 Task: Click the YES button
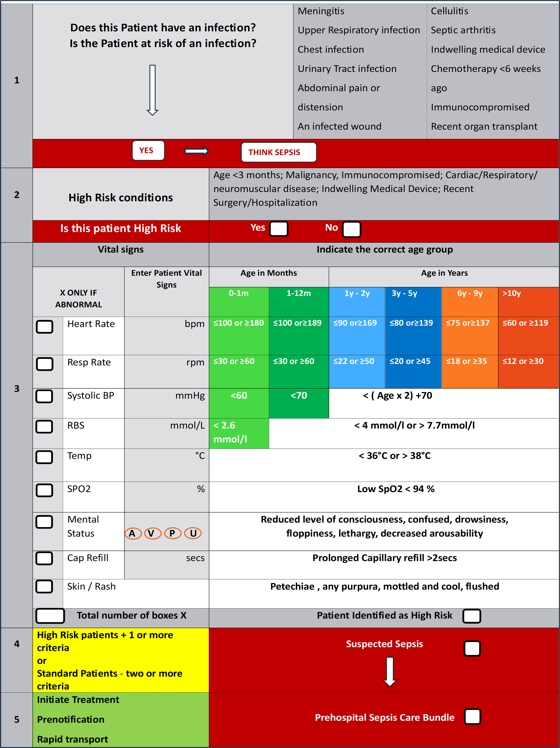click(x=148, y=150)
